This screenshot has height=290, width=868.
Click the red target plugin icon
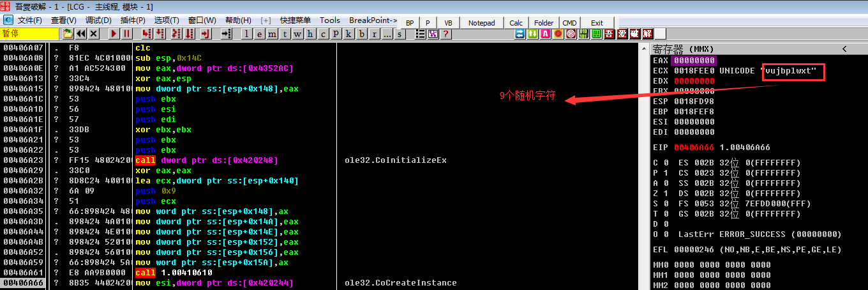(571, 34)
